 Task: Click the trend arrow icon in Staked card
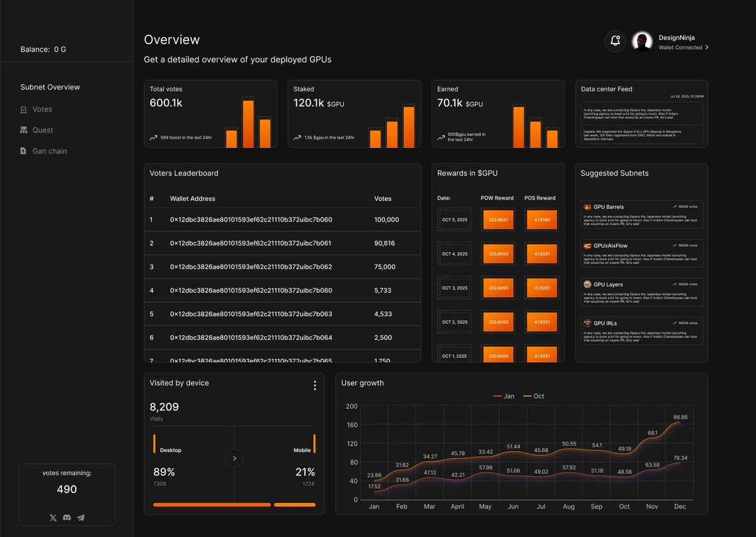tap(297, 137)
